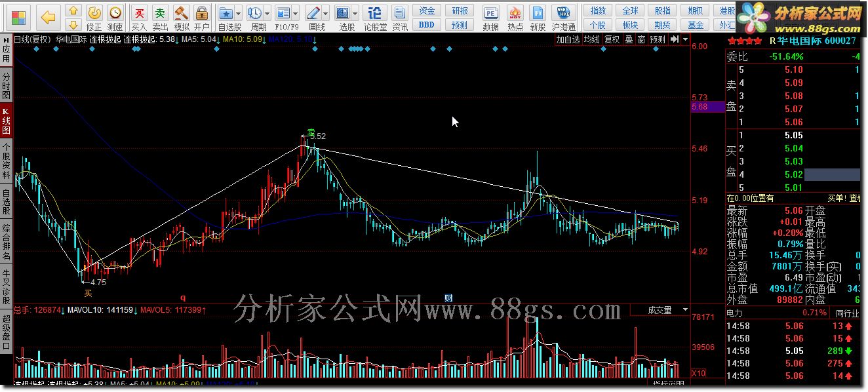The height and width of the screenshot is (392, 868).
Task: Open the 热点 hot topics icon
Action: click(515, 18)
